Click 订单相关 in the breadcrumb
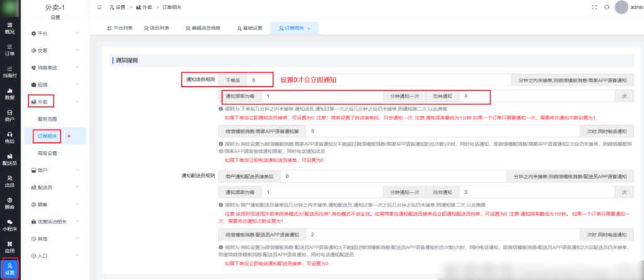This screenshot has height=280, width=644. click(172, 7)
